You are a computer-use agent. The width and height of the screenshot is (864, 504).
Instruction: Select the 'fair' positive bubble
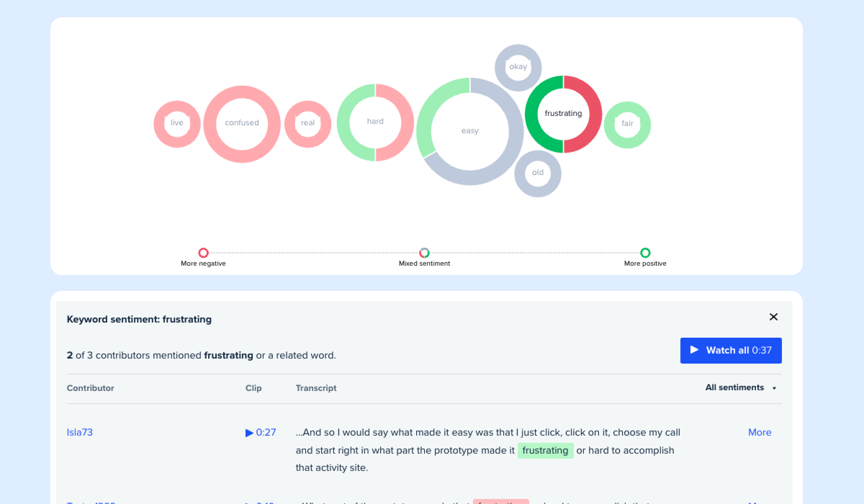tap(627, 123)
